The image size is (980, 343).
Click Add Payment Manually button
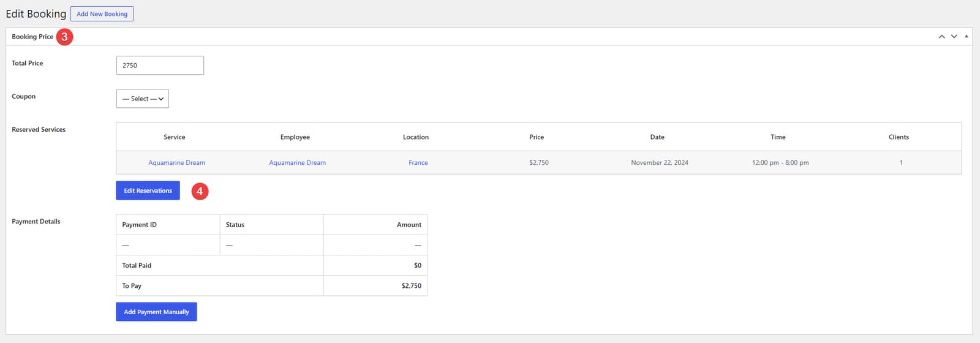pos(156,312)
